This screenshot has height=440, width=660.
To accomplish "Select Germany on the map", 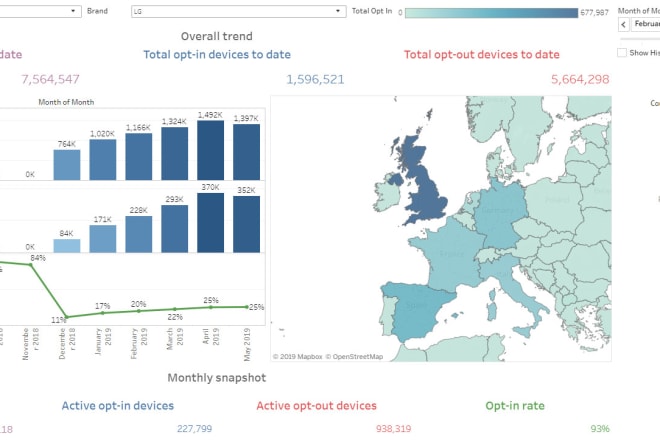I will click(x=500, y=213).
